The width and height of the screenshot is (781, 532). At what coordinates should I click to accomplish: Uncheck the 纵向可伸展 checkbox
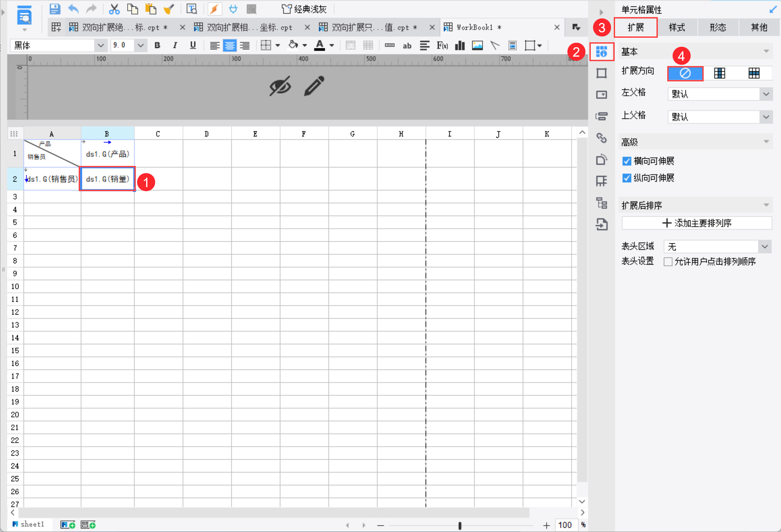pyautogui.click(x=627, y=178)
